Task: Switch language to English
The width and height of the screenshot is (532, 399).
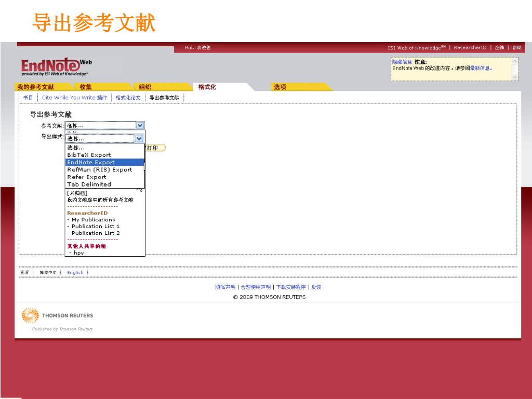Action: (x=75, y=272)
